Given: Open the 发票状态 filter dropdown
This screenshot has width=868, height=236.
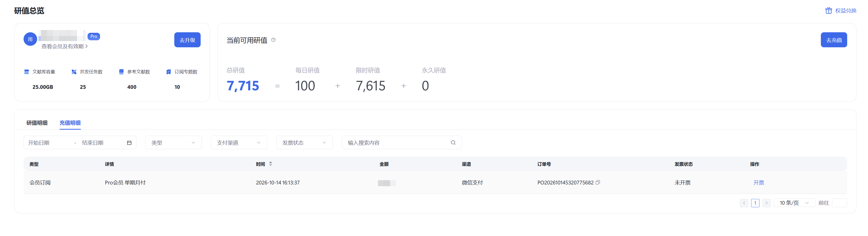Looking at the screenshot, I should (x=304, y=143).
